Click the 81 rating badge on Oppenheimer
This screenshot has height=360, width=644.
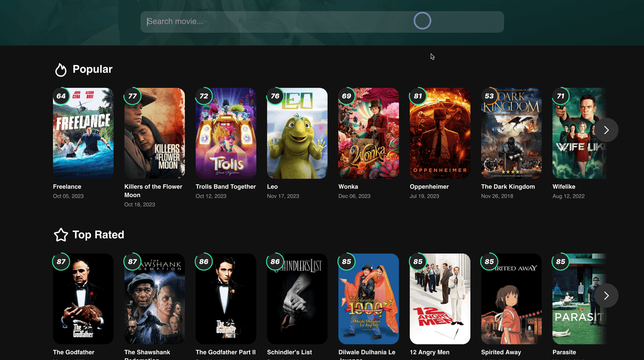[x=418, y=96]
